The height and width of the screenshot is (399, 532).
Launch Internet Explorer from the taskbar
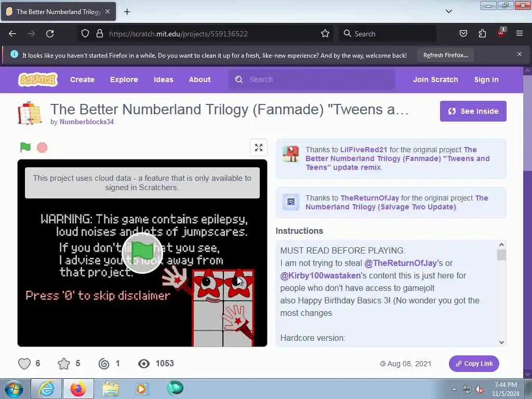click(x=46, y=389)
